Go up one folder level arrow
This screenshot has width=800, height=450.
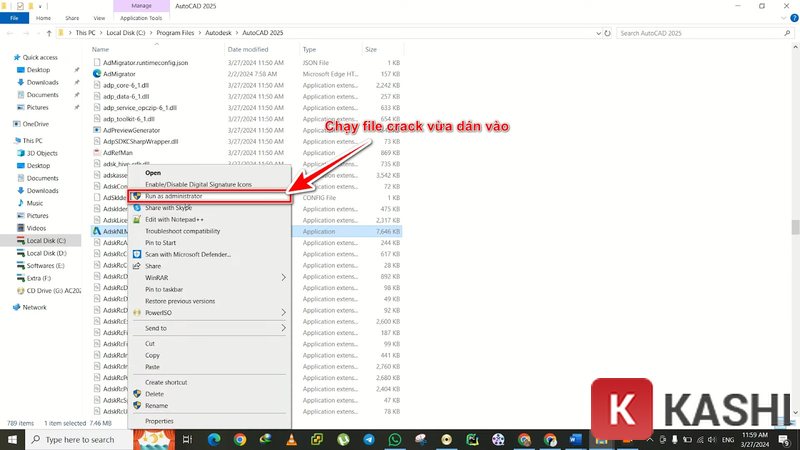click(x=49, y=33)
